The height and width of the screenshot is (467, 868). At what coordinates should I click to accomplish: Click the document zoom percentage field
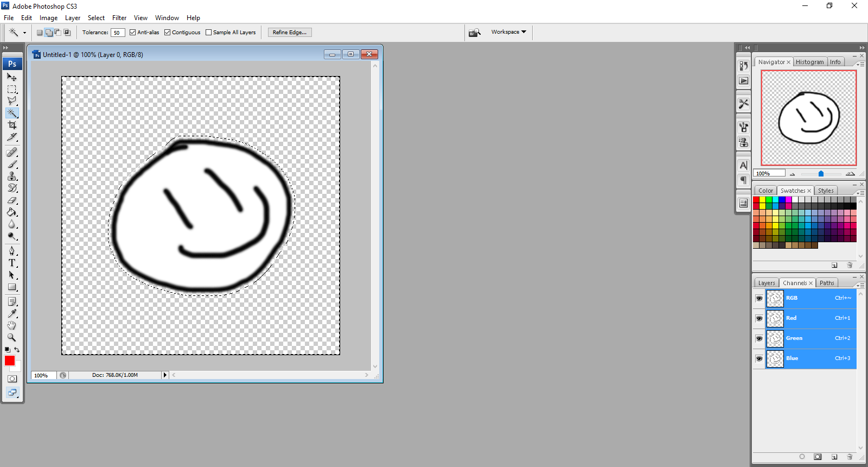pyautogui.click(x=44, y=375)
